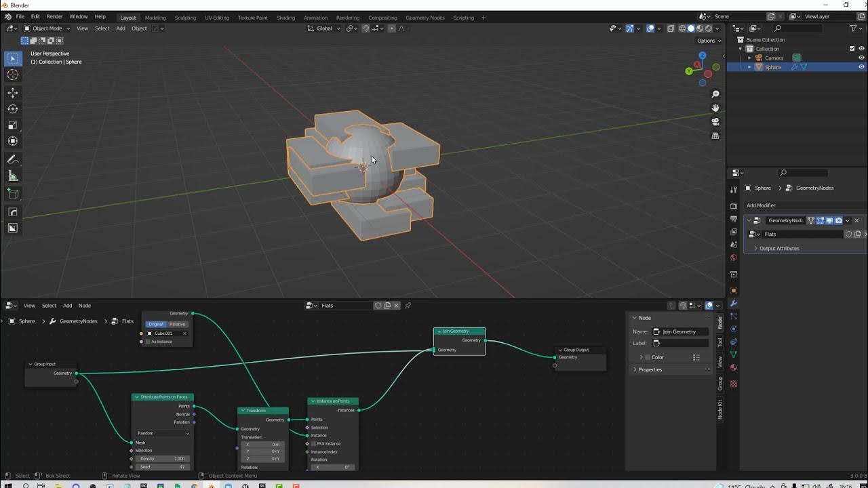Select the Rotate tool in viewport toolbar
The image size is (868, 488).
coord(12,109)
